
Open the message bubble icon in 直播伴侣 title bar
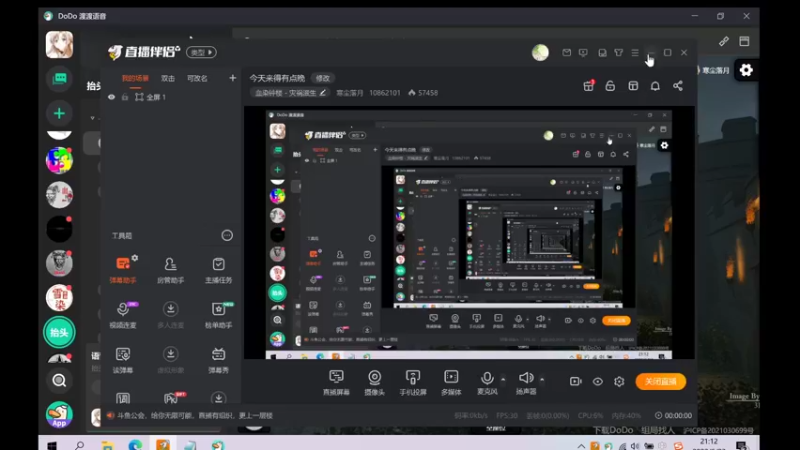(x=583, y=53)
